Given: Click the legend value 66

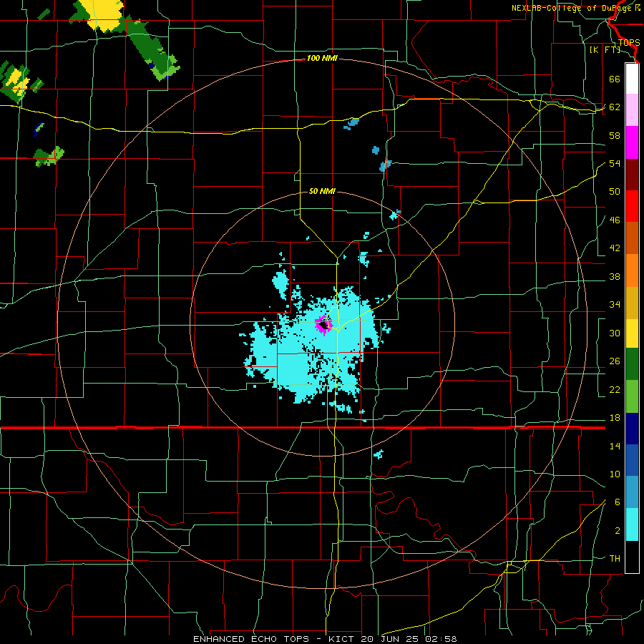Looking at the screenshot, I should click(615, 79).
